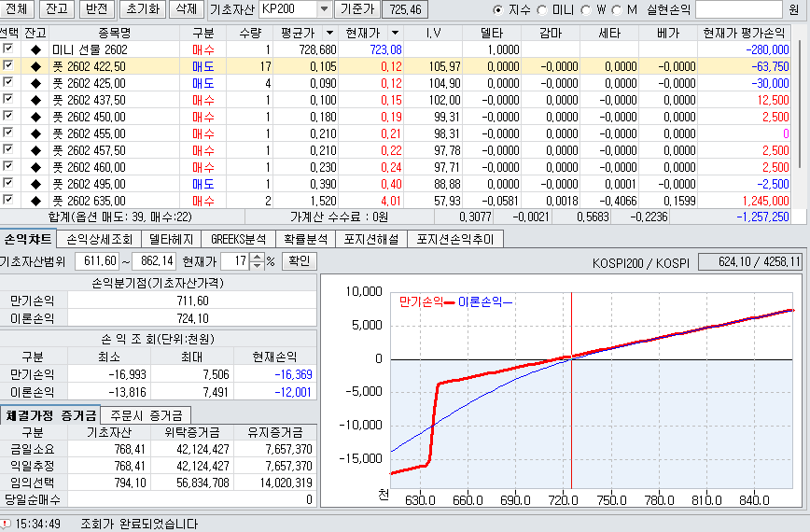Click the 구분 cell of 풋 2602 422.50 row

click(203, 66)
